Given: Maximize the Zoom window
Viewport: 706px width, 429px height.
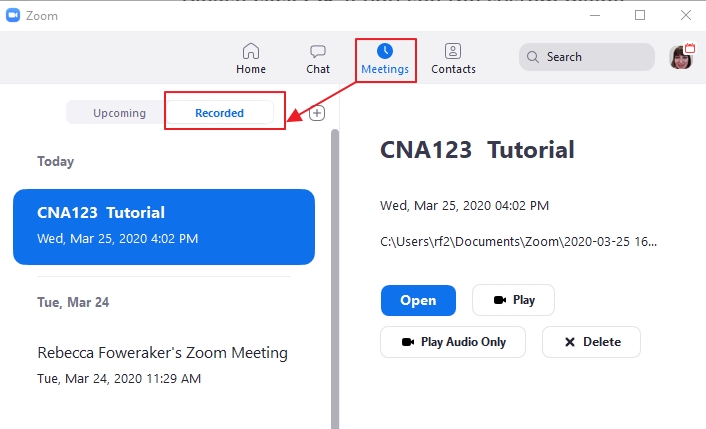Looking at the screenshot, I should click(x=640, y=15).
